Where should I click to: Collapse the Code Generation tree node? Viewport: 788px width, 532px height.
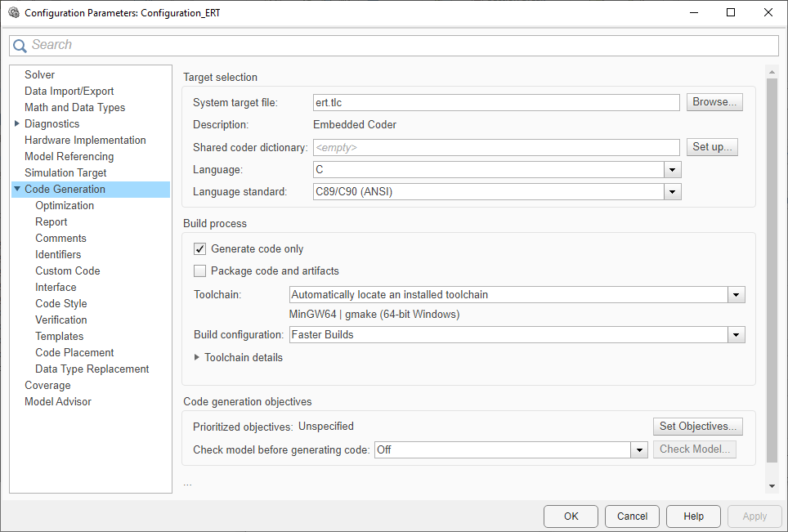(x=17, y=189)
